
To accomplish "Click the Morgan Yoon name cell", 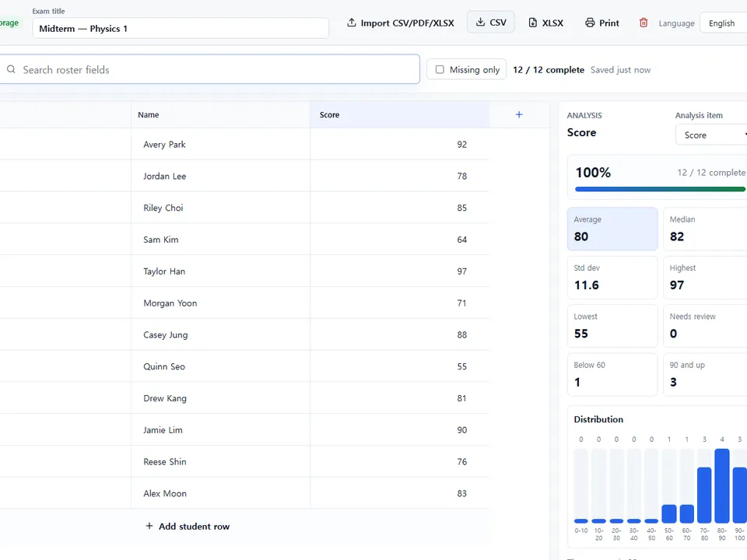I will 220,303.
